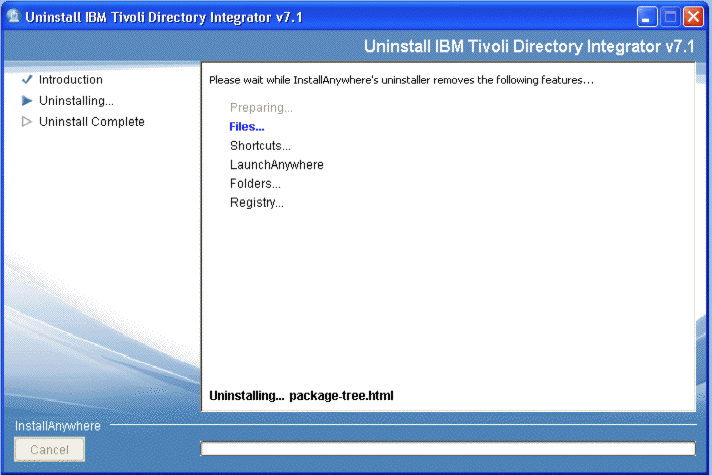Click the Shortcuts... item
This screenshot has width=712, height=475.
(260, 146)
